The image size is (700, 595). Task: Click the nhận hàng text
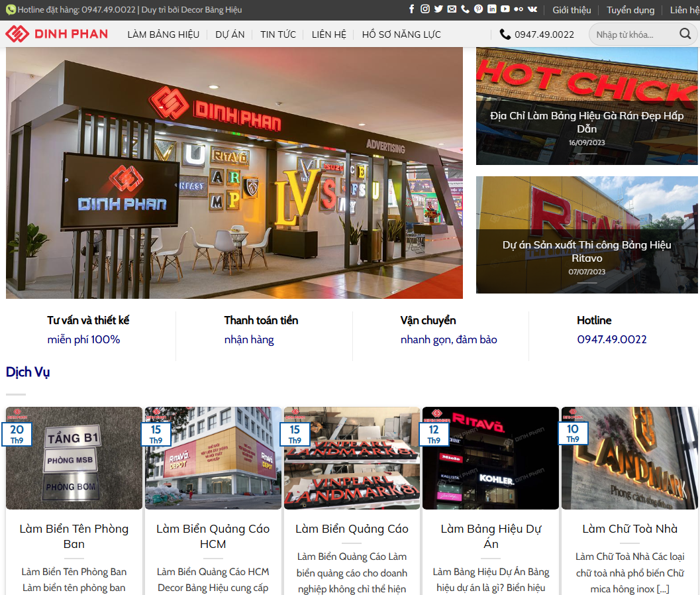[249, 340]
